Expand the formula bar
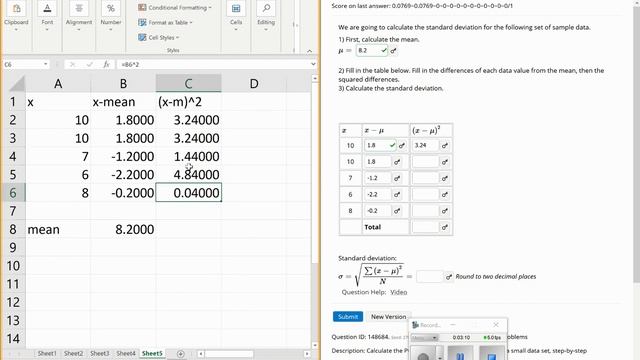 [313, 64]
